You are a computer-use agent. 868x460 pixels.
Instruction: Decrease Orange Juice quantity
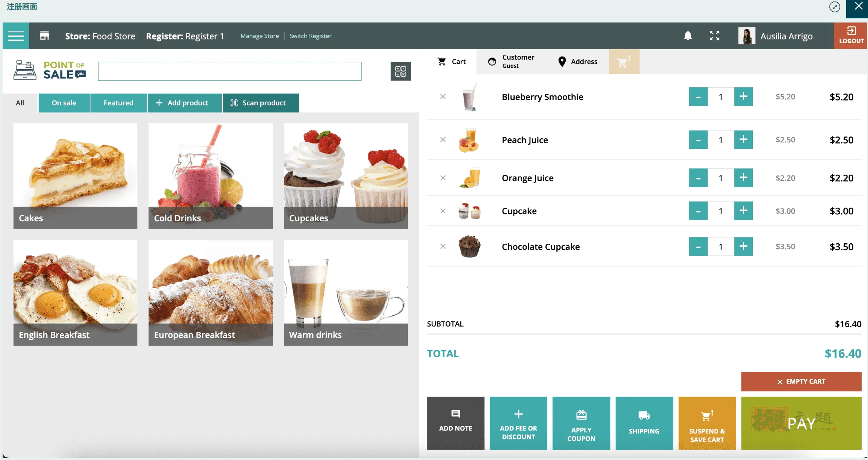(x=698, y=178)
